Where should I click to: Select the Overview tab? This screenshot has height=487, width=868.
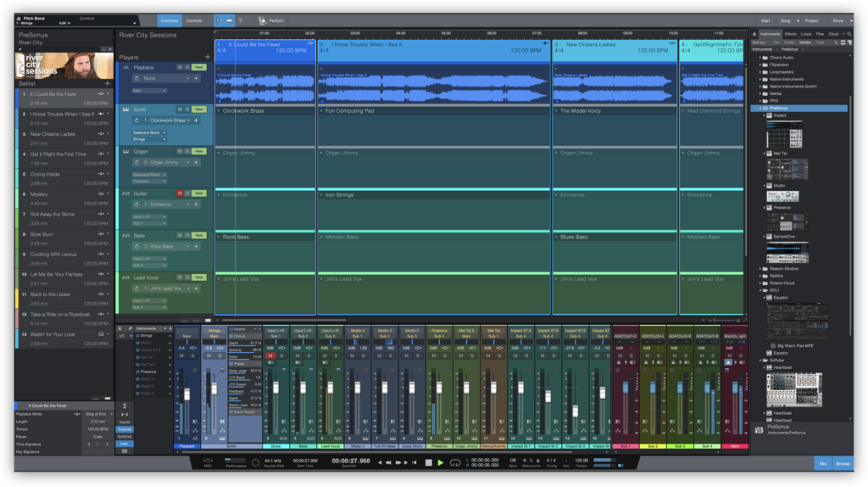click(170, 20)
